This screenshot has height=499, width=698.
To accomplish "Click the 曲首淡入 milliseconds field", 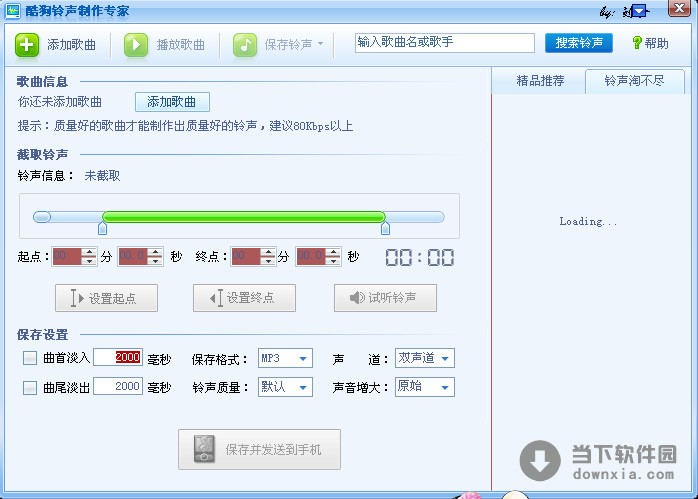I will click(x=118, y=357).
